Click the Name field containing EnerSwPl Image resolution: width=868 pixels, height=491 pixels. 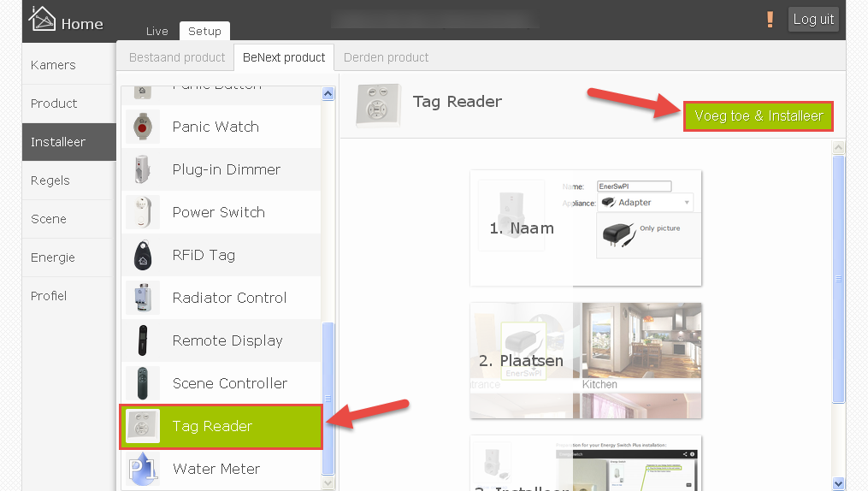pos(634,186)
